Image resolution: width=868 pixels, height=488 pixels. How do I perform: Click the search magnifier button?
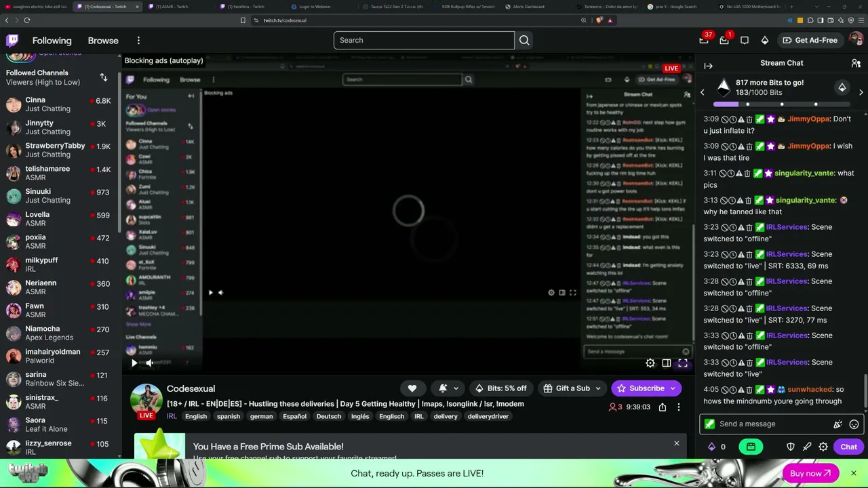point(524,40)
